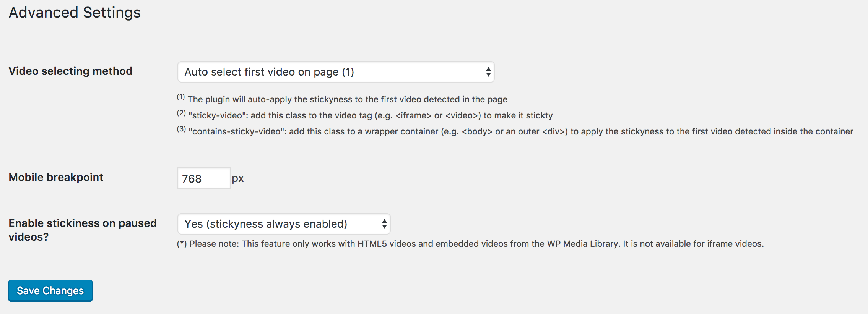Screen dimensions: 868x314
Task: Click the "Enable stickiness on paused videos?" label
Action: coord(83,230)
